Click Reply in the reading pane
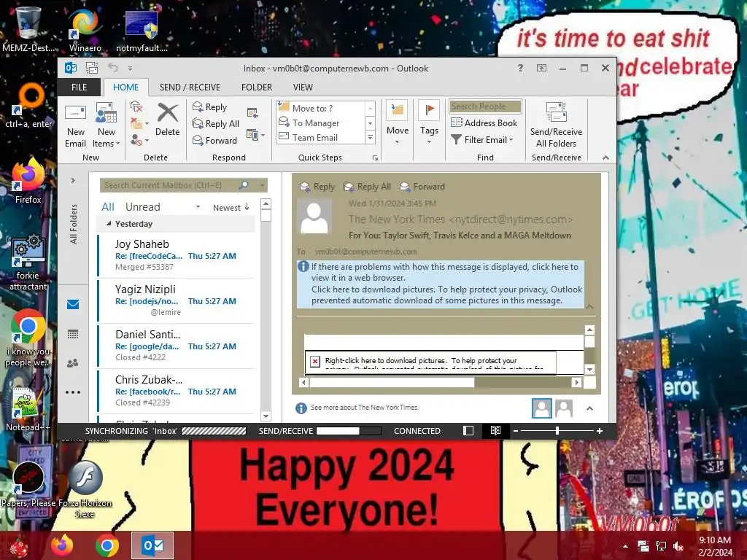This screenshot has width=747, height=560. coord(317,187)
